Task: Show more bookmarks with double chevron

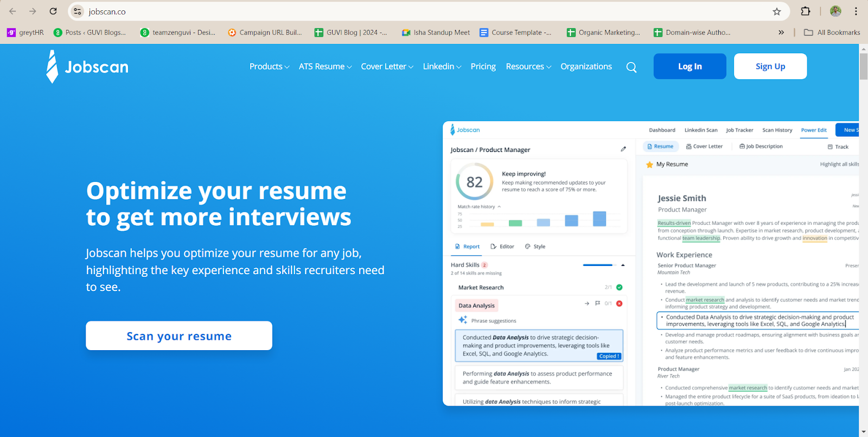Action: (x=781, y=33)
